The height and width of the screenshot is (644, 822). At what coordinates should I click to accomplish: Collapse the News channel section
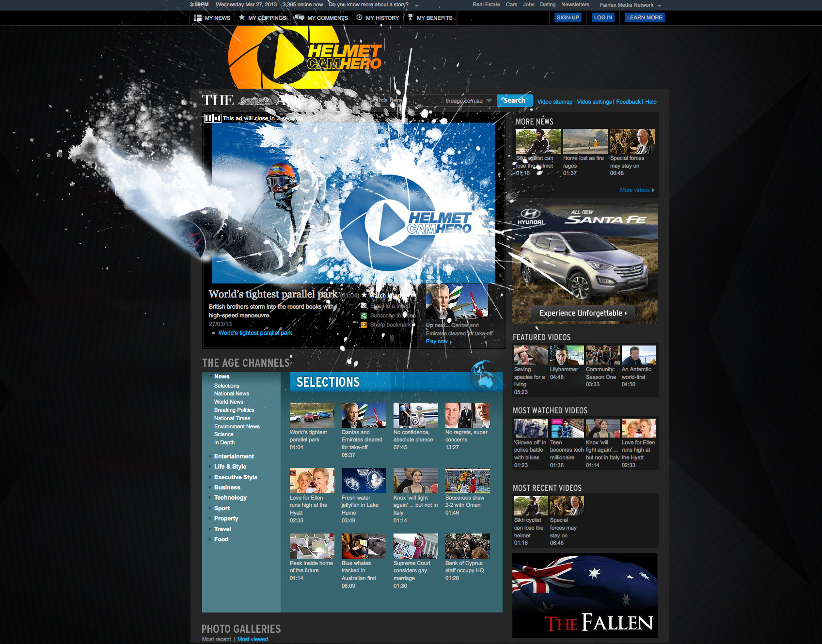click(x=211, y=377)
